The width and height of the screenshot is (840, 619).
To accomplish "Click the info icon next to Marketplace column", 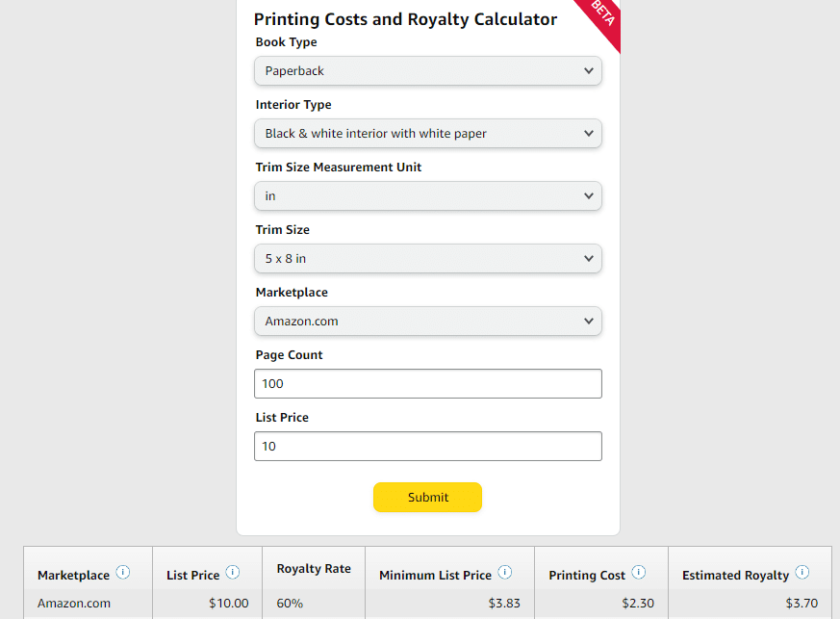I will coord(123,573).
